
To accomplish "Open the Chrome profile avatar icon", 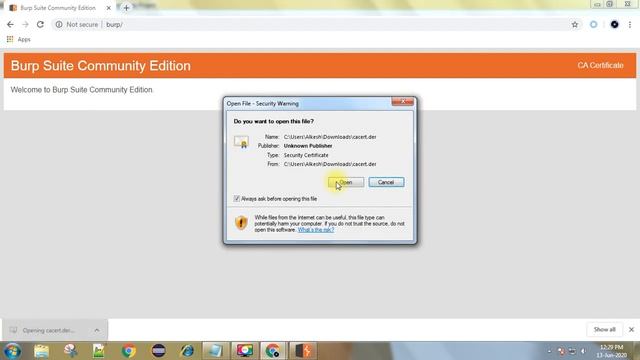I will (x=614, y=24).
